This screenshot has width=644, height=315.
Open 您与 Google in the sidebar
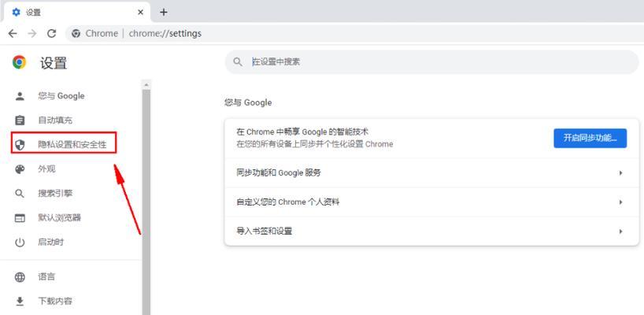point(61,96)
